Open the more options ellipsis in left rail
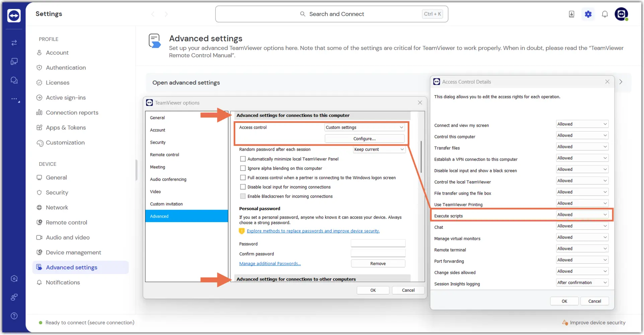The image size is (644, 335). [15, 99]
